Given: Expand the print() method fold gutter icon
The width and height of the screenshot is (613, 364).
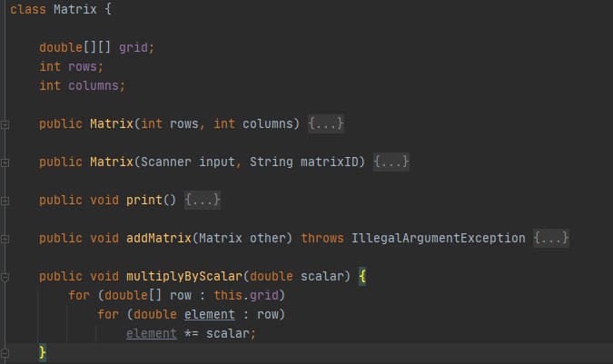Looking at the screenshot, I should coord(5,202).
